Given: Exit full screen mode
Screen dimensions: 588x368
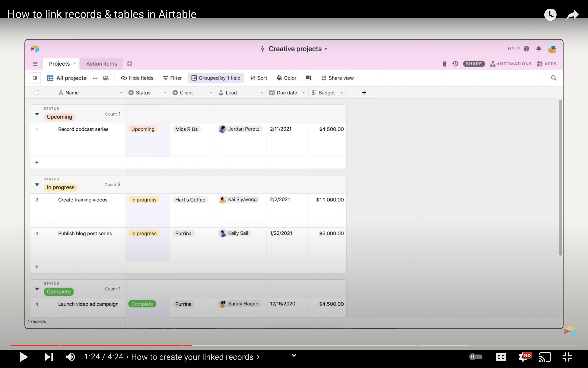Looking at the screenshot, I should [567, 357].
